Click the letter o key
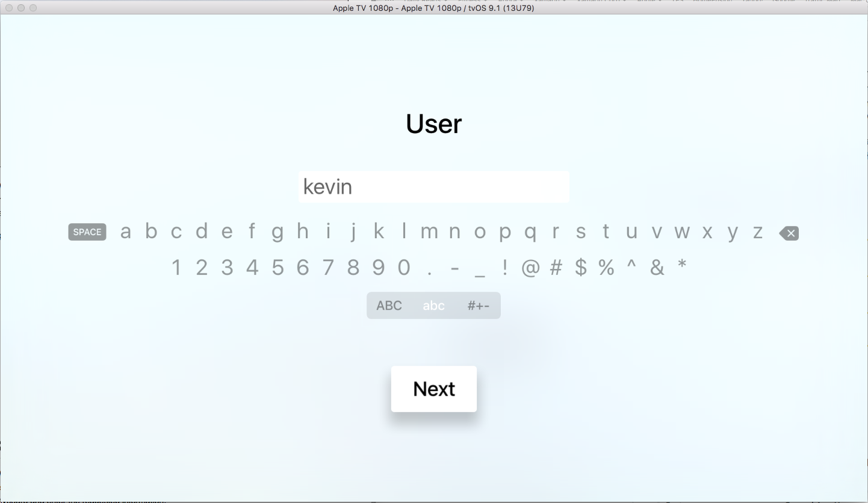The width and height of the screenshot is (868, 503). (x=480, y=232)
